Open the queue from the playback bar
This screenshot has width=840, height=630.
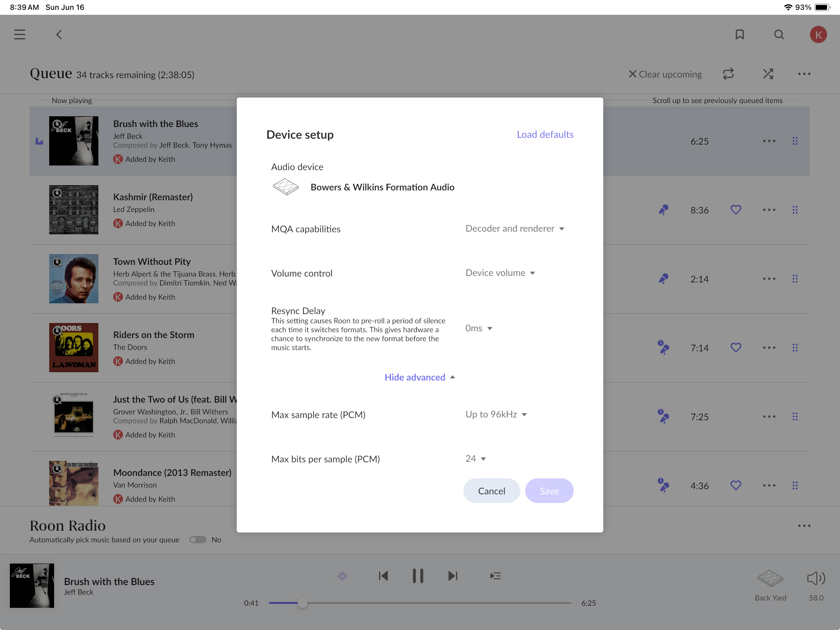click(495, 576)
